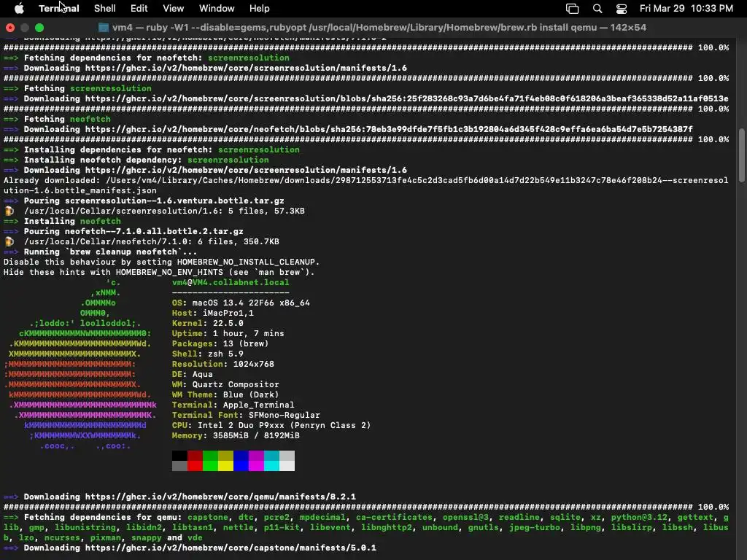Click the 'Terminal: Apple_Terminal' line
The width and height of the screenshot is (747, 560).
click(233, 405)
